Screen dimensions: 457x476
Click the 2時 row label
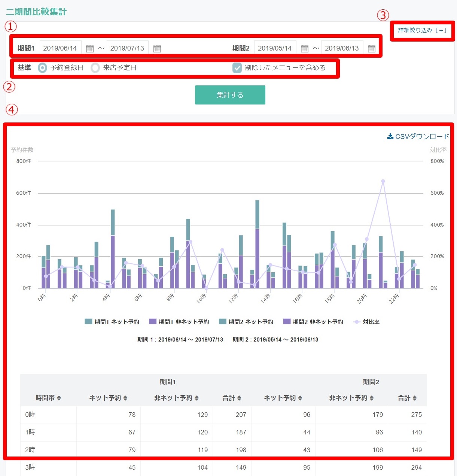[30, 450]
